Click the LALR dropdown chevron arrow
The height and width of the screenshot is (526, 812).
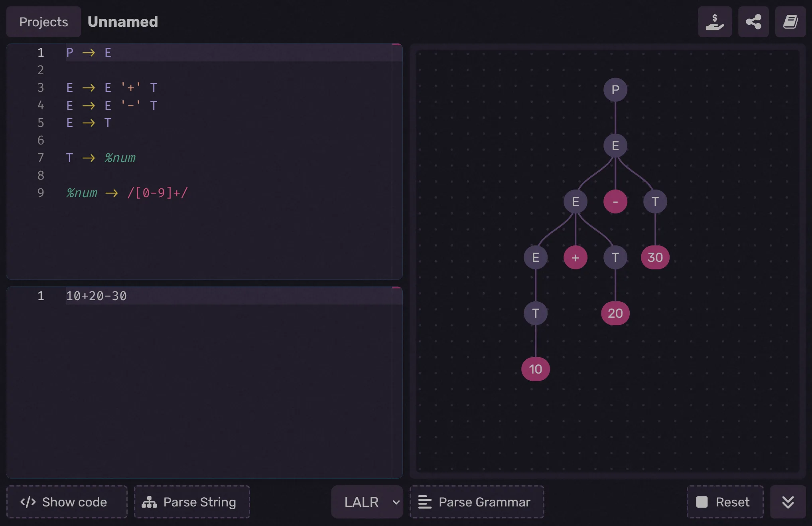(x=396, y=502)
